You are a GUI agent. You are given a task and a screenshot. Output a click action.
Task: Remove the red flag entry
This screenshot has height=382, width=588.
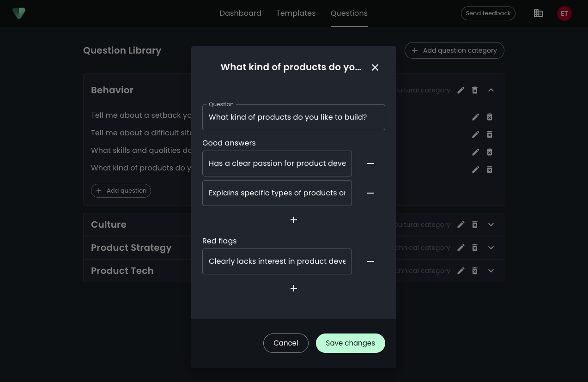[370, 261]
